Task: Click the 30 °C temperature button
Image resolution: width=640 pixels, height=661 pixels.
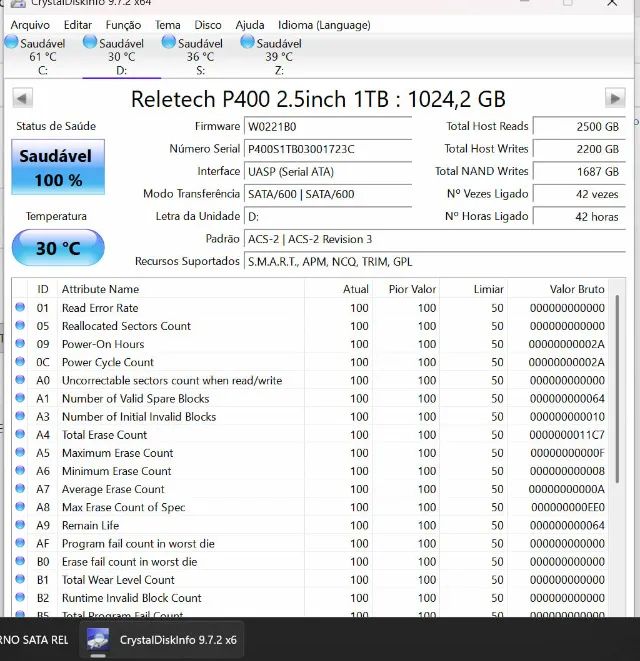Action: click(x=58, y=248)
